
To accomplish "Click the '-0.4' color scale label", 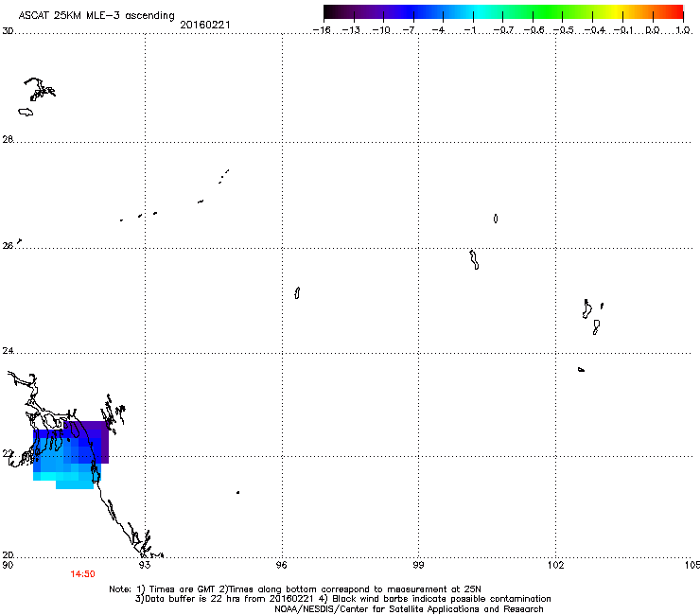I will 594,30.
